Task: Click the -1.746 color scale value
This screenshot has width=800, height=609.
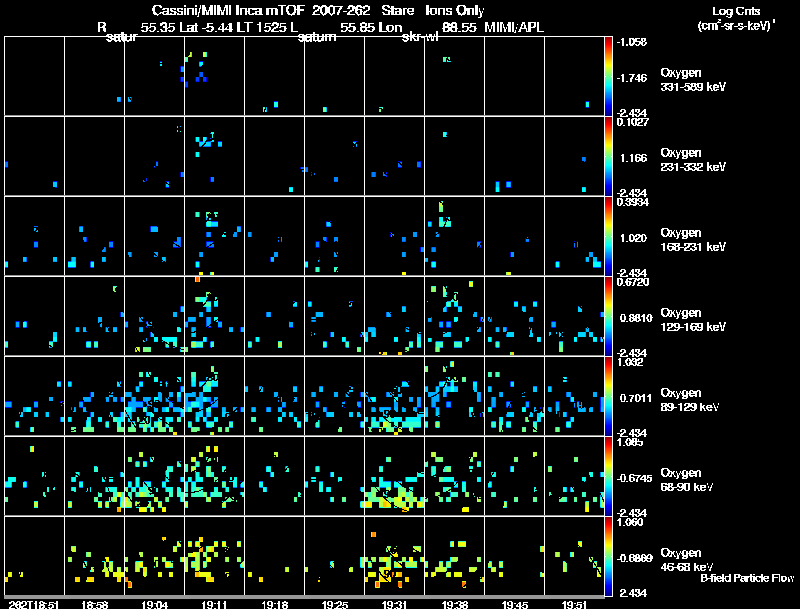Action: click(632, 78)
